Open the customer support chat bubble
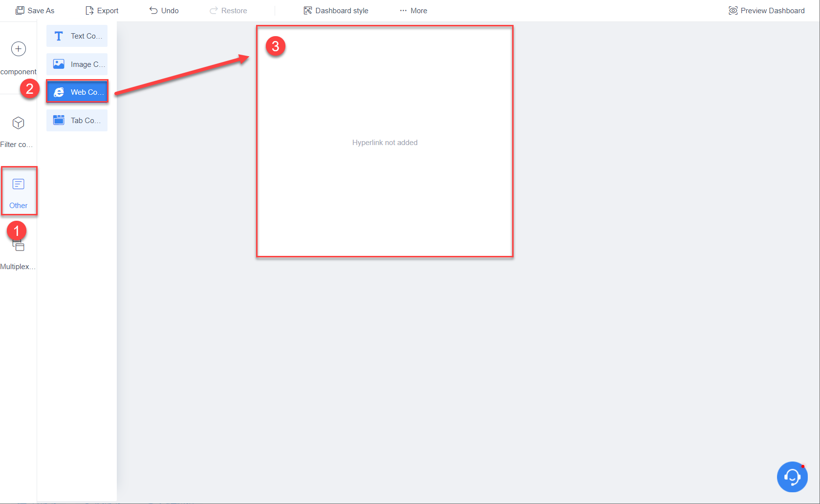 tap(792, 477)
